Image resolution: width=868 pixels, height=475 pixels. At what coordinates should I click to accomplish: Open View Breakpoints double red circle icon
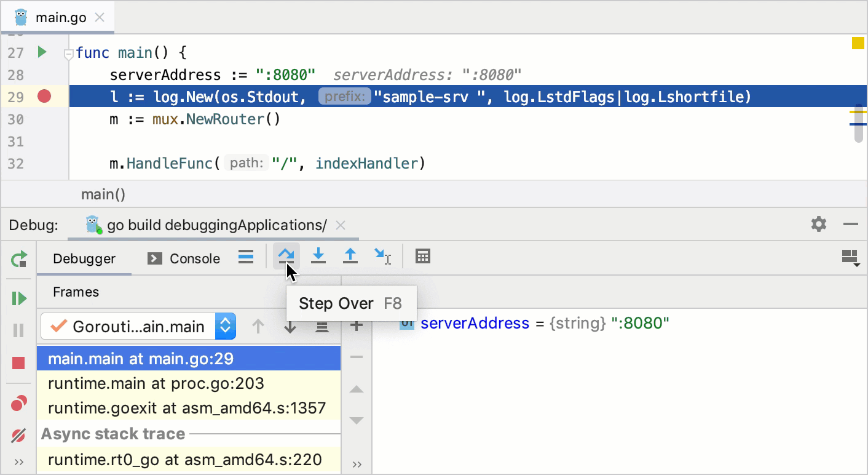18,403
